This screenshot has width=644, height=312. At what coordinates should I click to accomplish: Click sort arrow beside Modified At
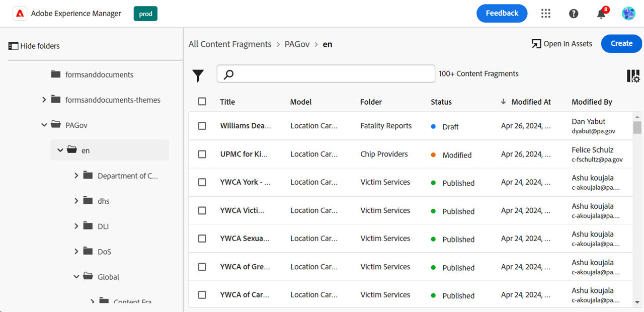click(503, 102)
